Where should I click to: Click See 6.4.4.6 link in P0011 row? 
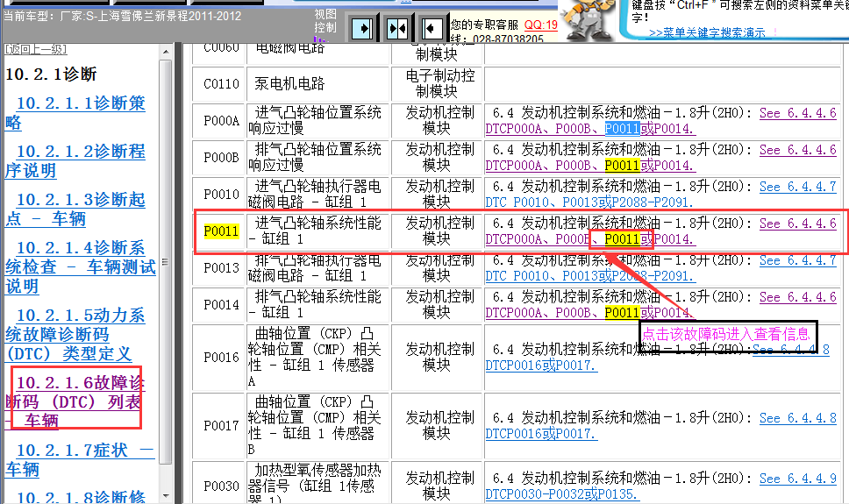[x=797, y=224]
